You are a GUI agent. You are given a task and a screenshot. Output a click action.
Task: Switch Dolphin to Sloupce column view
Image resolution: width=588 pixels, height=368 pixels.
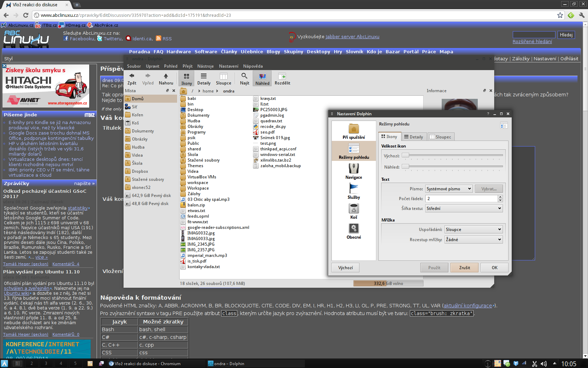click(x=223, y=79)
